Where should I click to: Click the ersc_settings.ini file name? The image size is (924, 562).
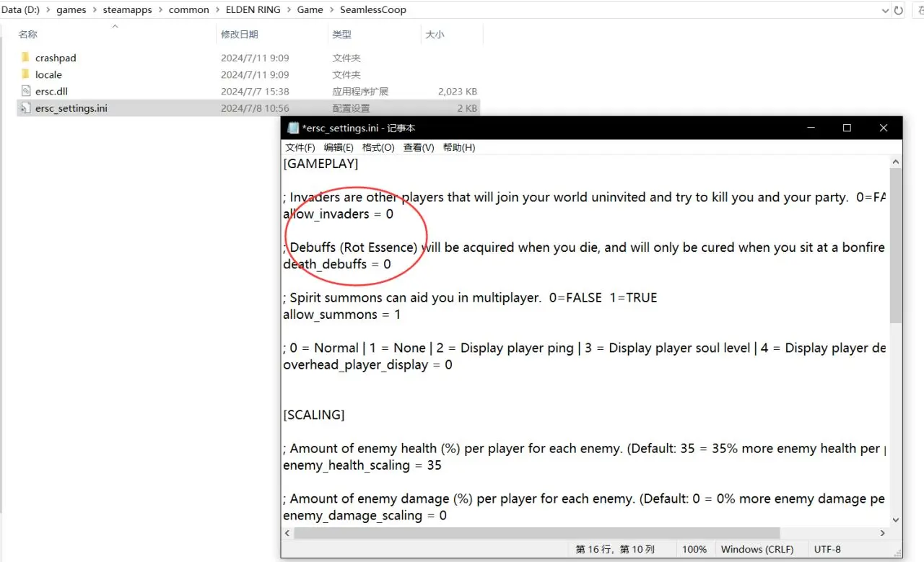click(x=71, y=108)
